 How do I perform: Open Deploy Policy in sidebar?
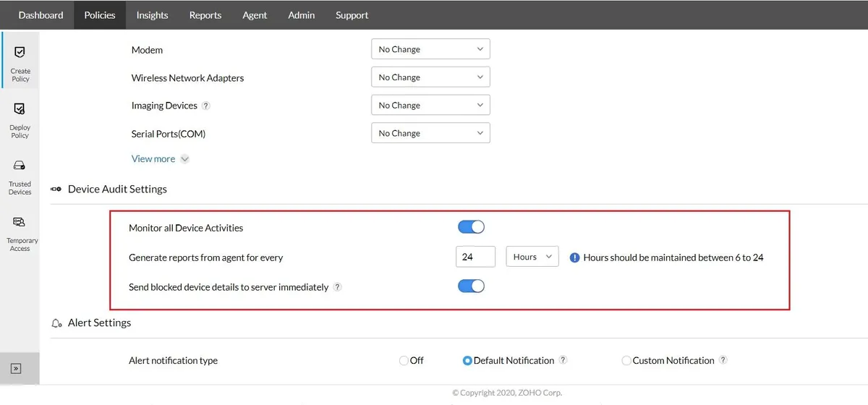20,119
